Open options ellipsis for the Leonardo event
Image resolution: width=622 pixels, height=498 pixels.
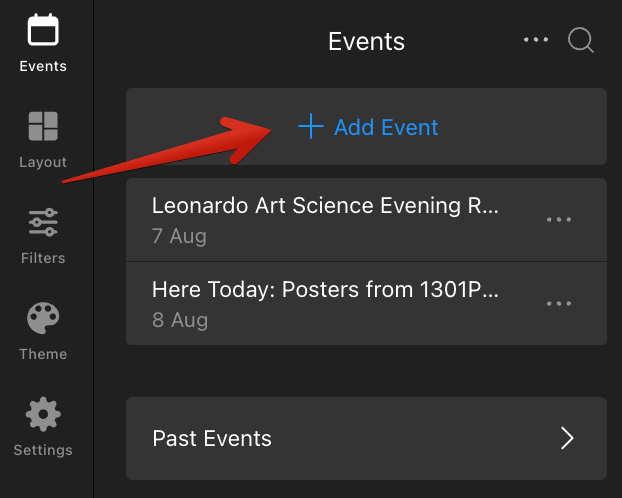click(559, 219)
